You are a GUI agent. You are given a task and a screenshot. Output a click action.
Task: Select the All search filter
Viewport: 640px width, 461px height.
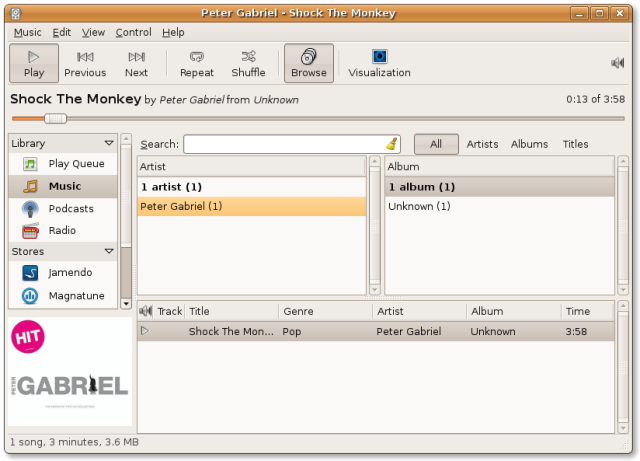pyautogui.click(x=436, y=144)
